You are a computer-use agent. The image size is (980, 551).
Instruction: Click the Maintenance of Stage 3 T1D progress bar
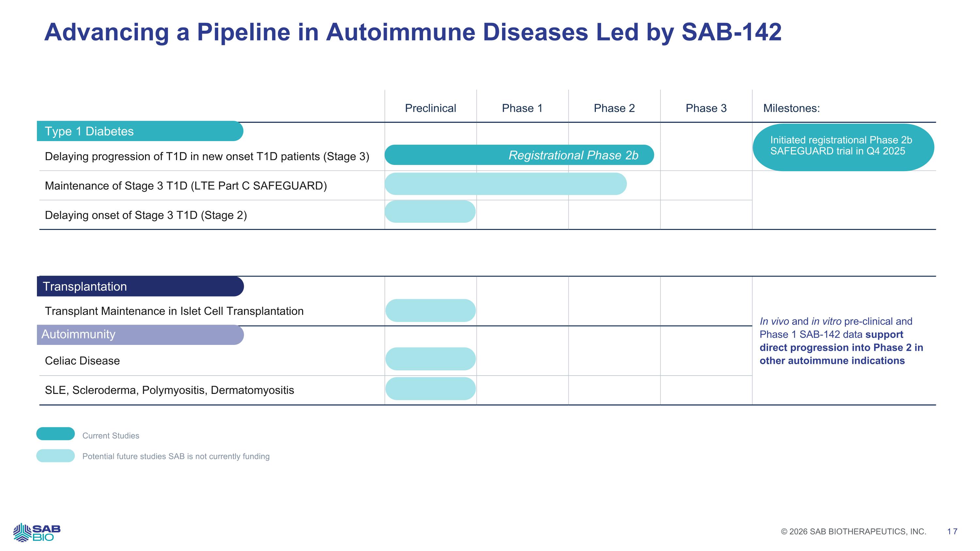pos(505,184)
